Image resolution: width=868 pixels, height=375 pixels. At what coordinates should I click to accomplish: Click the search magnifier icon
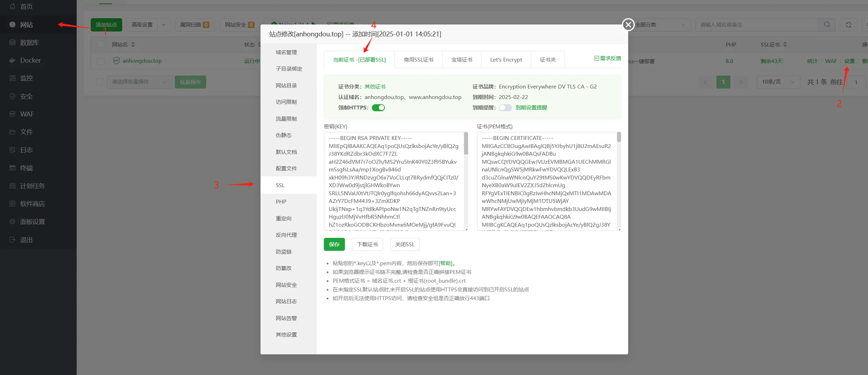coord(827,24)
